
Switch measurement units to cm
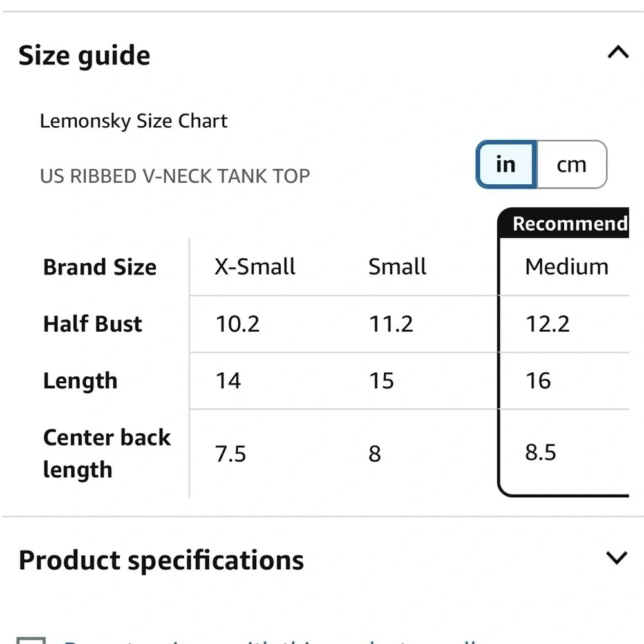571,165
